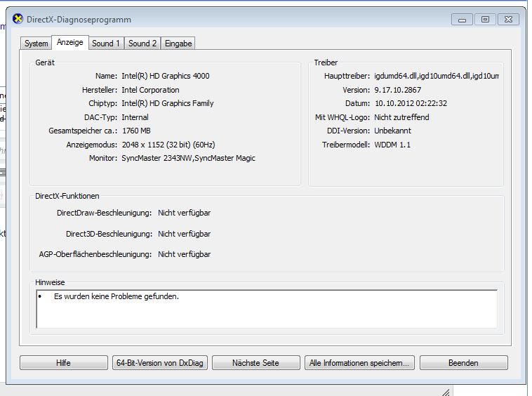
Task: Open the Sound 1 tab
Action: 106,44
